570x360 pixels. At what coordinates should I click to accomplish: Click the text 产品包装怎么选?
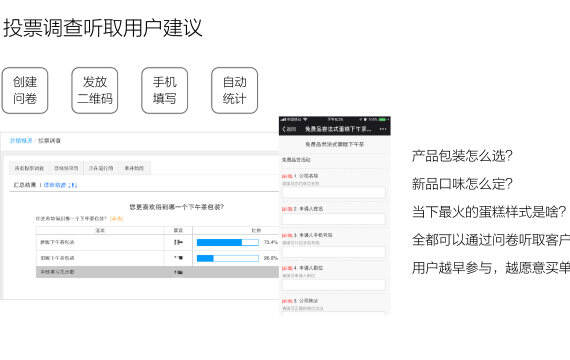point(462,156)
